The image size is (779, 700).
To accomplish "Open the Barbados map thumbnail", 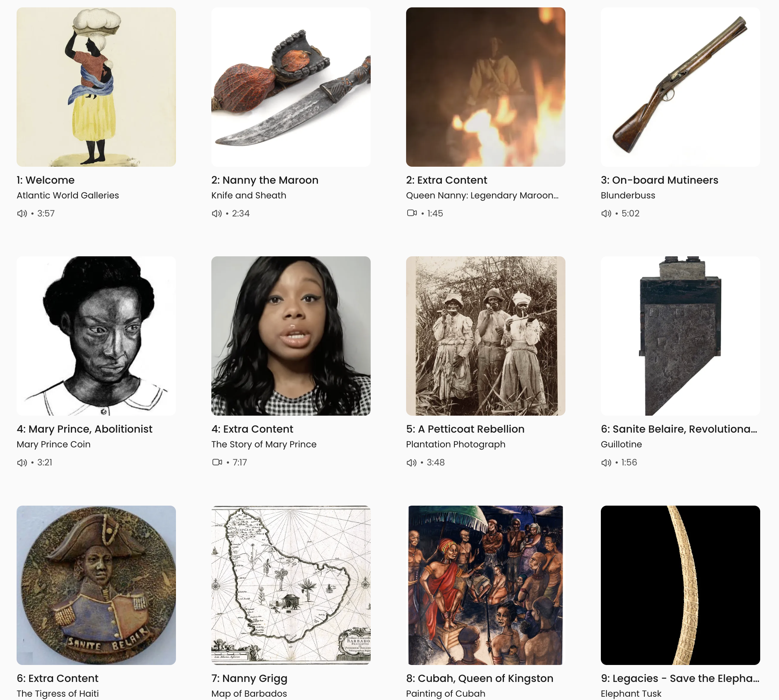I will [291, 585].
